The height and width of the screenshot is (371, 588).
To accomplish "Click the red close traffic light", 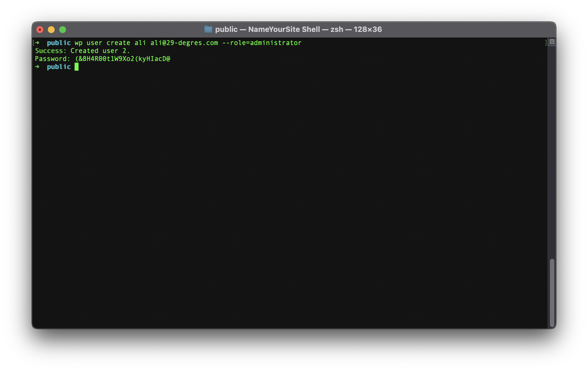I will tap(40, 29).
